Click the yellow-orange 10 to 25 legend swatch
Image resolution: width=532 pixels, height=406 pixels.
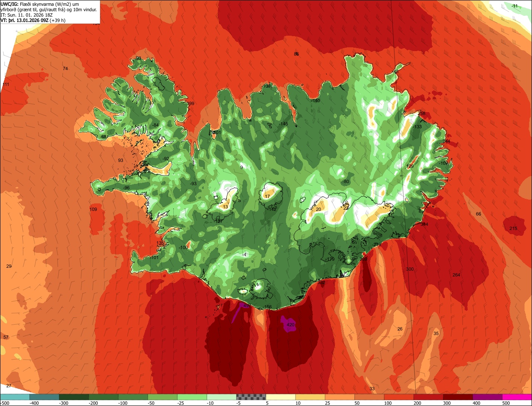[x=310, y=397]
